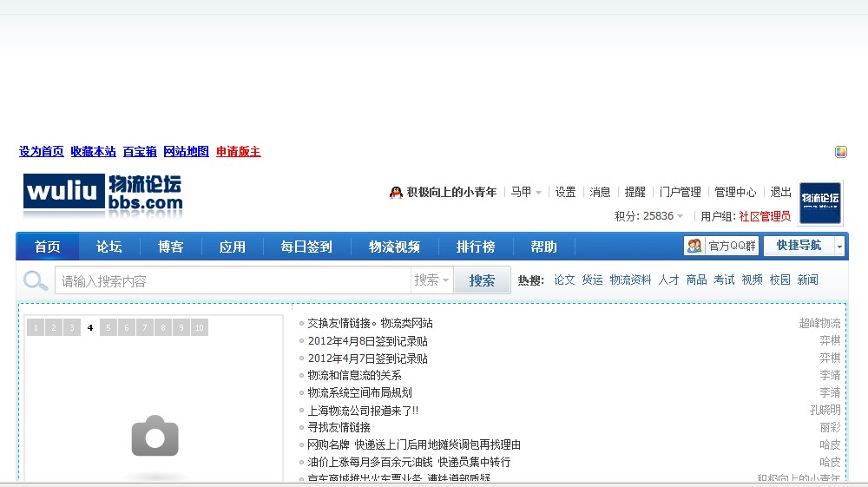Viewport: 868px width, 487px height.
Task: Click author name 丽彩
Action: coord(830,427)
